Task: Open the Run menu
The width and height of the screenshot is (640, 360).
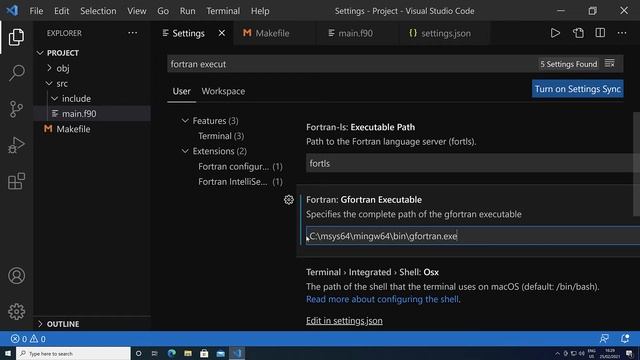Action: click(187, 11)
